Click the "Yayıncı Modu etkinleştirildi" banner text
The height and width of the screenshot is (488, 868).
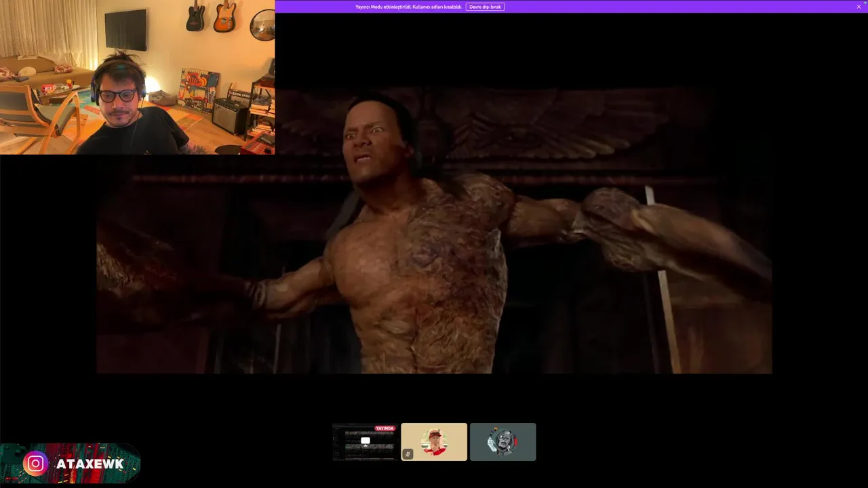408,7
